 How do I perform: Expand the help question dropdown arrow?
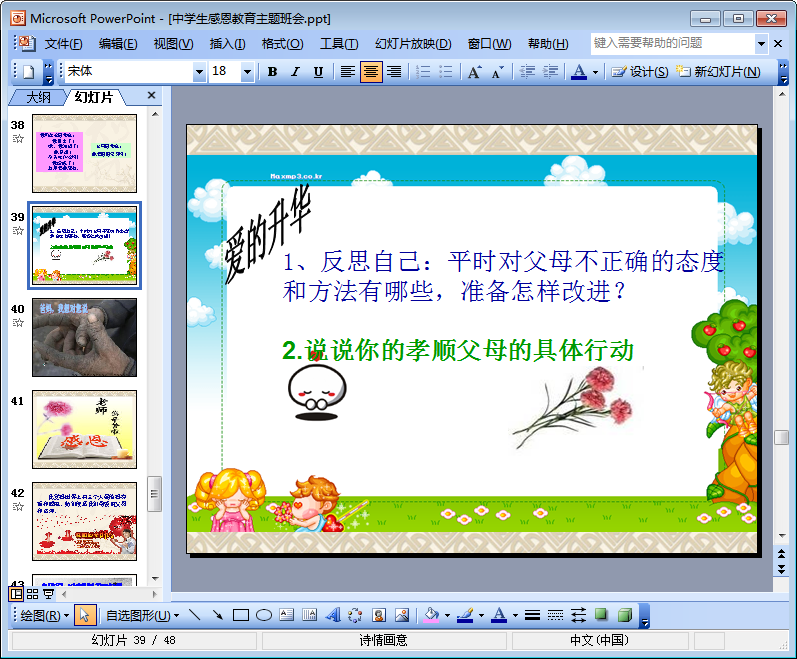[x=761, y=44]
